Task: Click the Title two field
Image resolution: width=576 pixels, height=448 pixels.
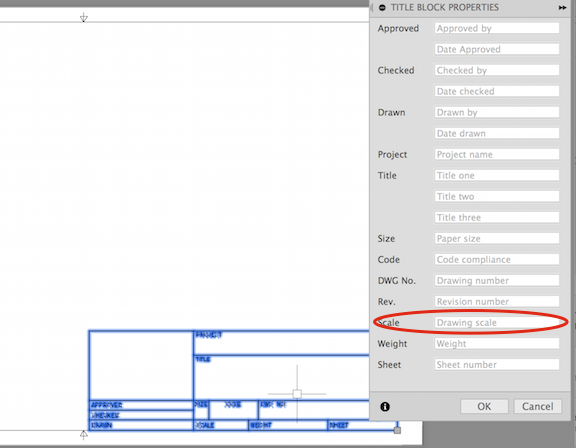Action: (x=497, y=196)
